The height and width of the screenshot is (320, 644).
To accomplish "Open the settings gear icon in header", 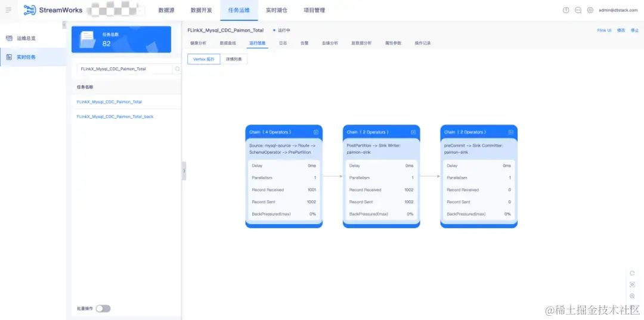I will pos(590,10).
